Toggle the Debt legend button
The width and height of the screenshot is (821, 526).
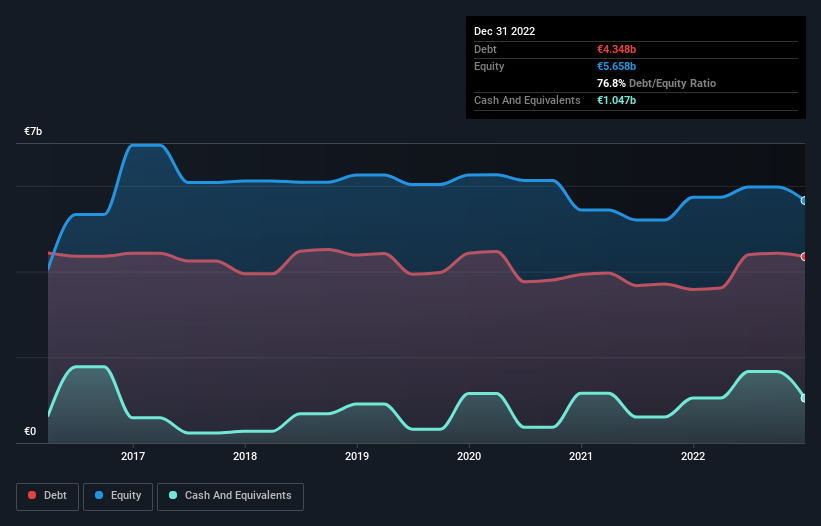[48, 496]
